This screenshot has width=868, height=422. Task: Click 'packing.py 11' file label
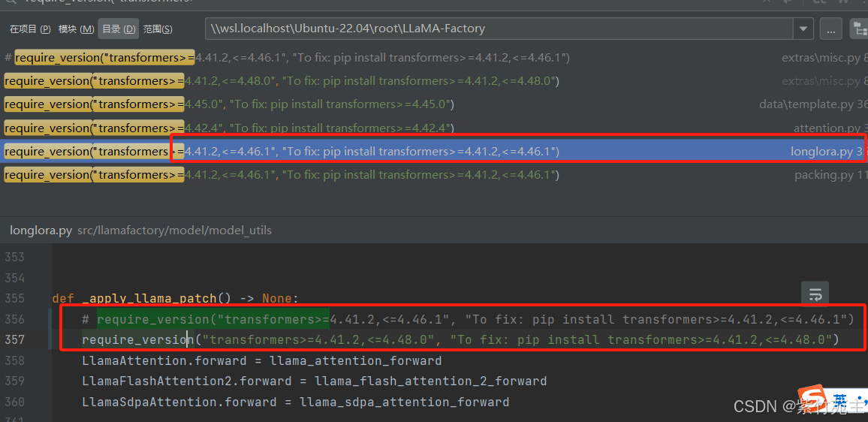pos(831,175)
